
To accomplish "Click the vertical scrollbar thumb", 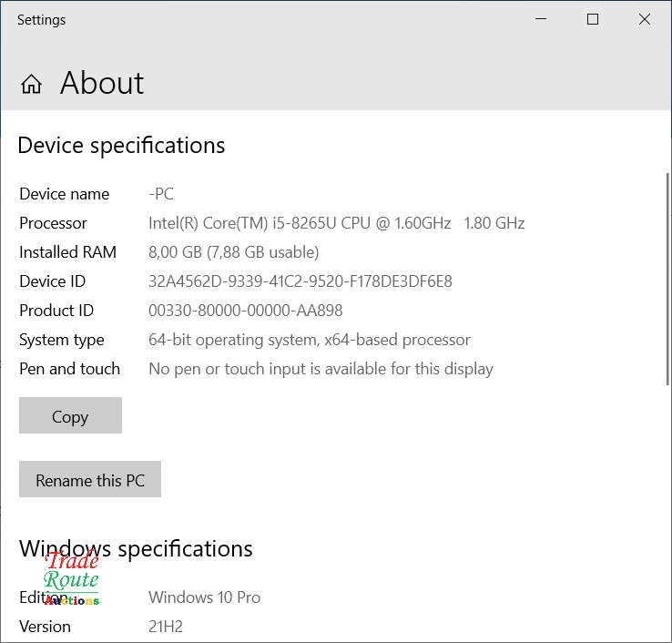I will tap(667, 279).
